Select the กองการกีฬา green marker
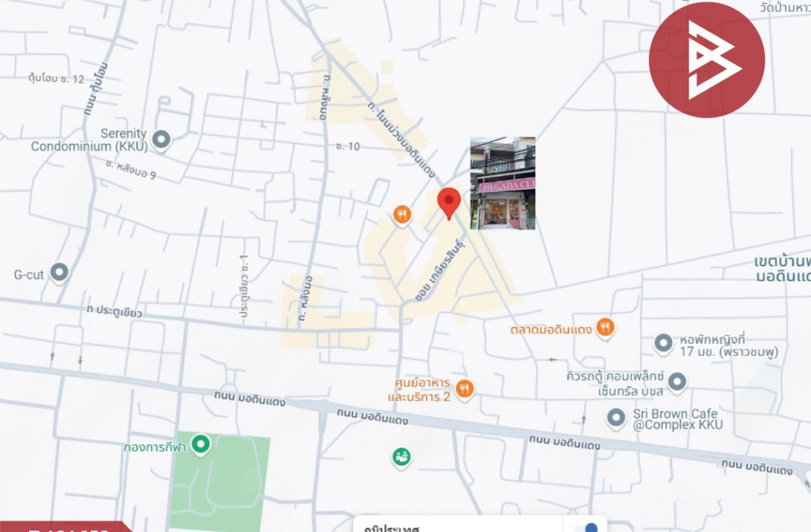The image size is (811, 532). pyautogui.click(x=200, y=444)
